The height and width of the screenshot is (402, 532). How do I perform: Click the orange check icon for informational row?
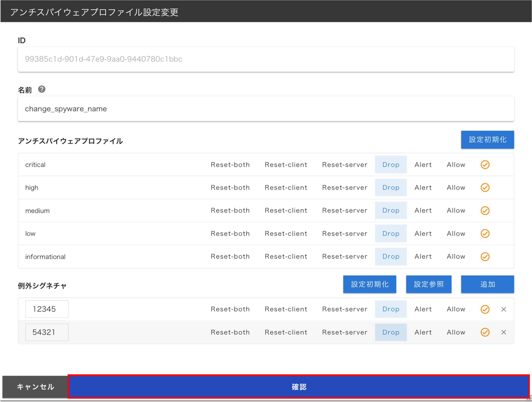(x=485, y=257)
